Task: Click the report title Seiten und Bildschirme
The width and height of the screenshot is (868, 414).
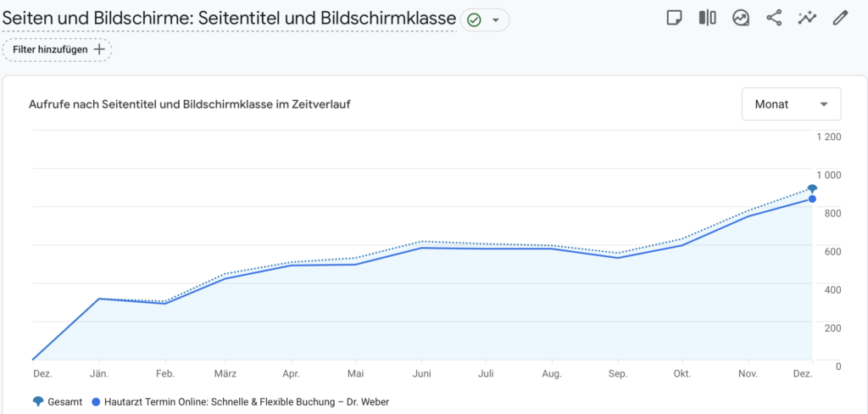Action: 230,18
